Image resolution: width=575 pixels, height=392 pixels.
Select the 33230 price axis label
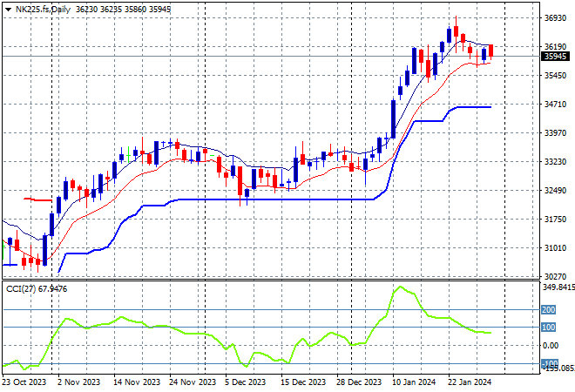(x=555, y=162)
